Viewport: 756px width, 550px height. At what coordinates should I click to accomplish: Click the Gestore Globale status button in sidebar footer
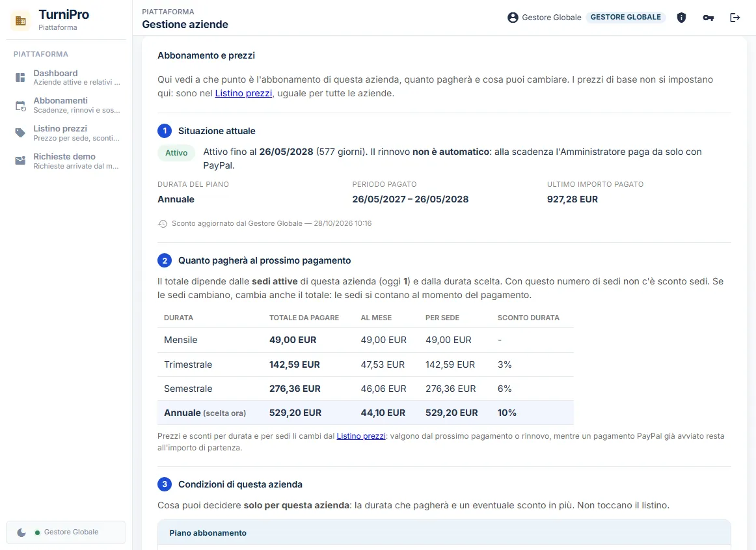66,532
